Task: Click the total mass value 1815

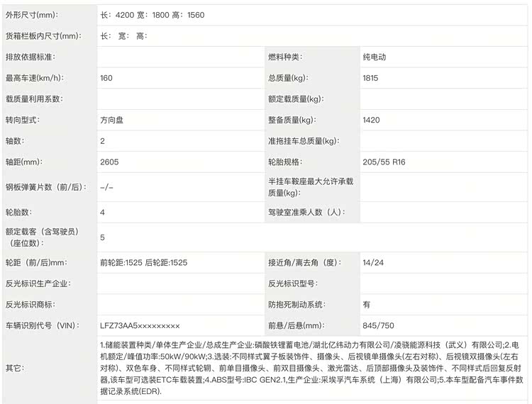Action: (371, 78)
